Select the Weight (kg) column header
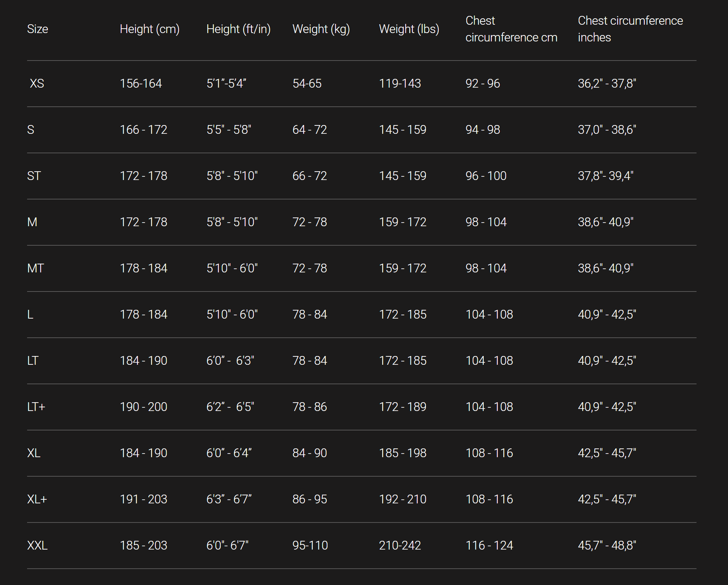This screenshot has height=585, width=728. 321,29
